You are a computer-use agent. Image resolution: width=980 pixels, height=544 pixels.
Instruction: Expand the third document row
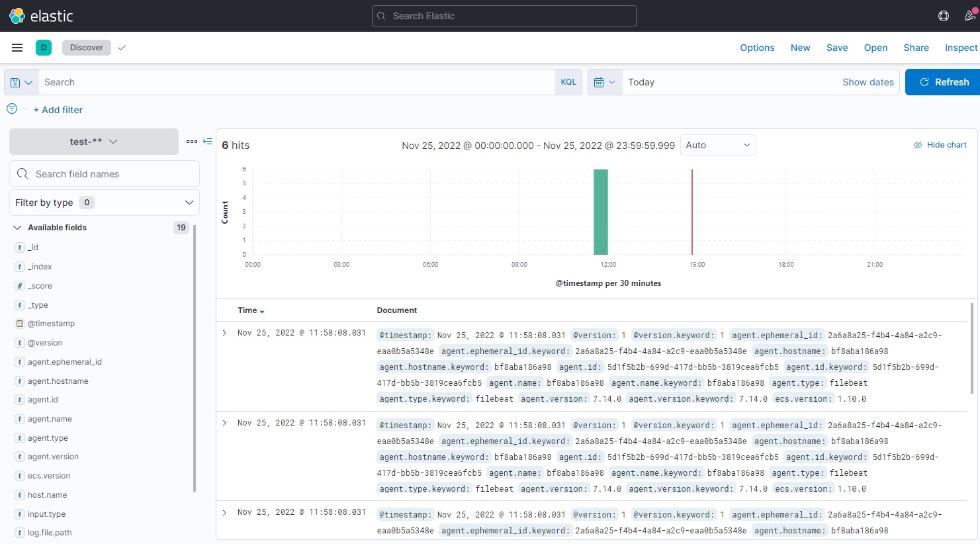point(224,513)
